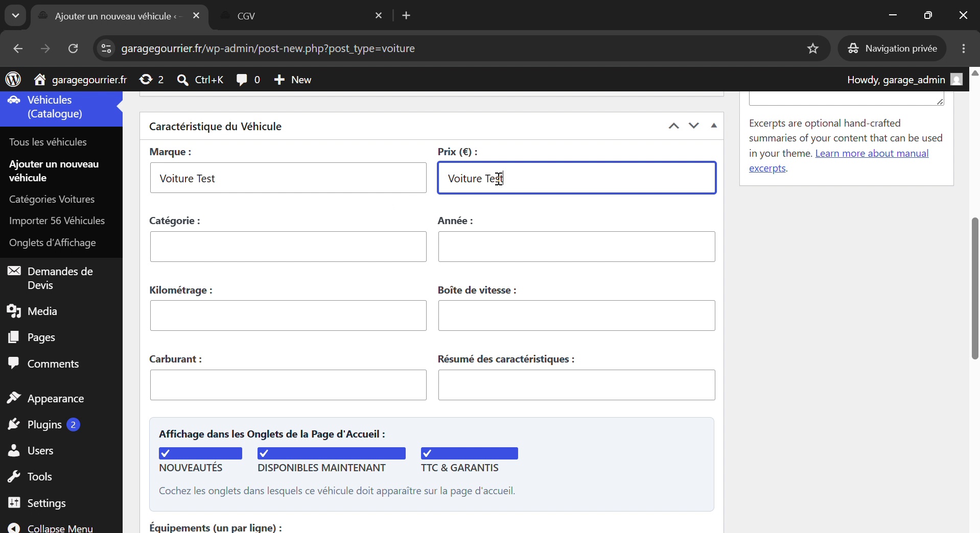Open Tous les véhicules

[x=48, y=142]
